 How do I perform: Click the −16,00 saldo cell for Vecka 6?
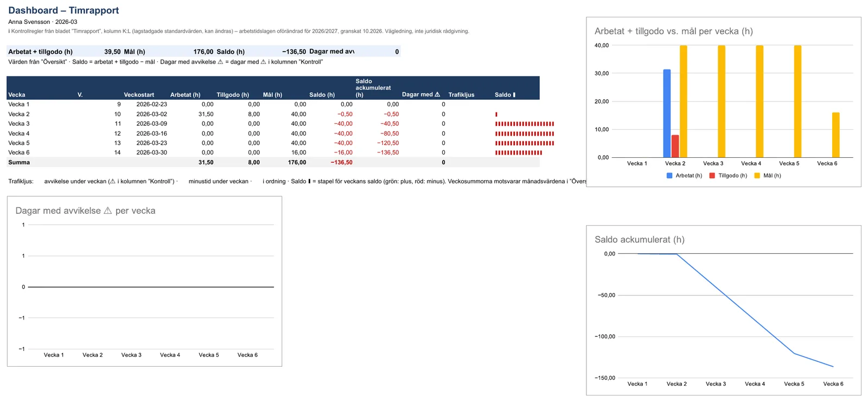pos(343,153)
